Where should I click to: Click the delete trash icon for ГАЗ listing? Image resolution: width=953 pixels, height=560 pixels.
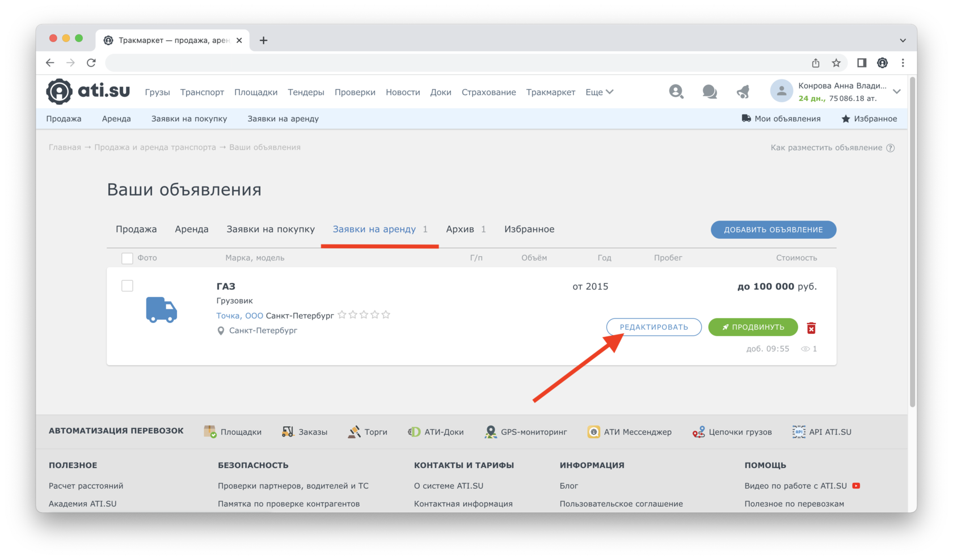[811, 328]
